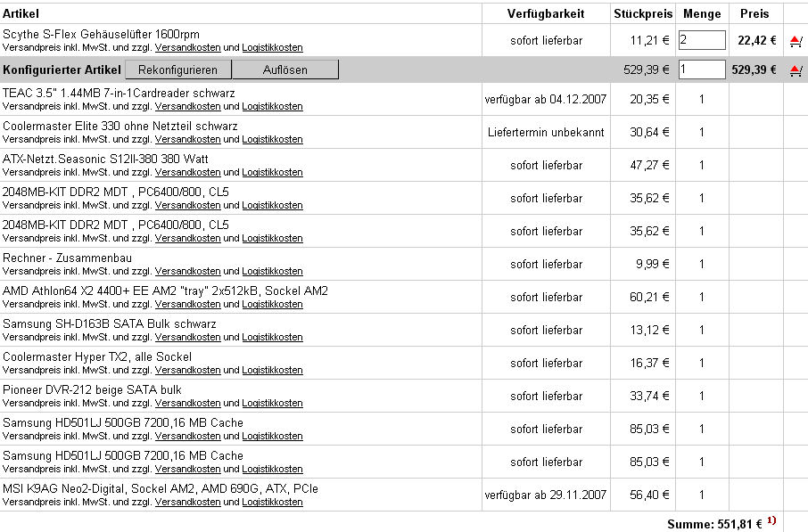Screen dimensions: 808x532
Task: Click the total price 22,42 €
Action: pos(757,40)
